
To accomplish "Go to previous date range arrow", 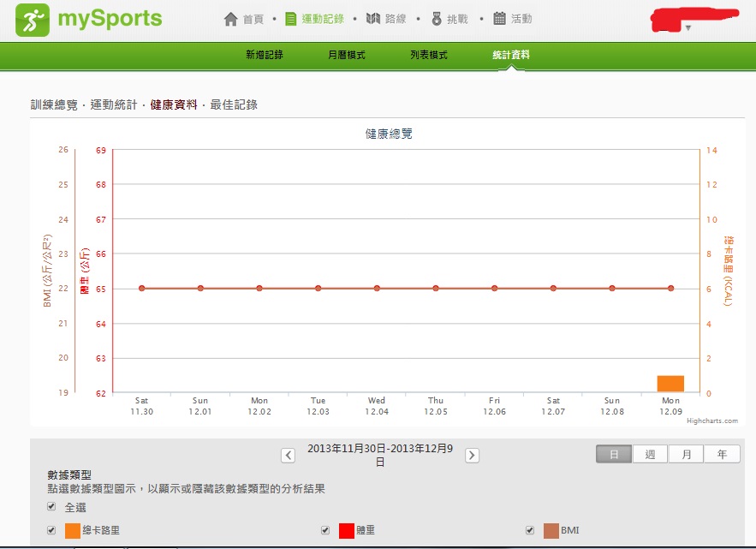I will [x=289, y=456].
